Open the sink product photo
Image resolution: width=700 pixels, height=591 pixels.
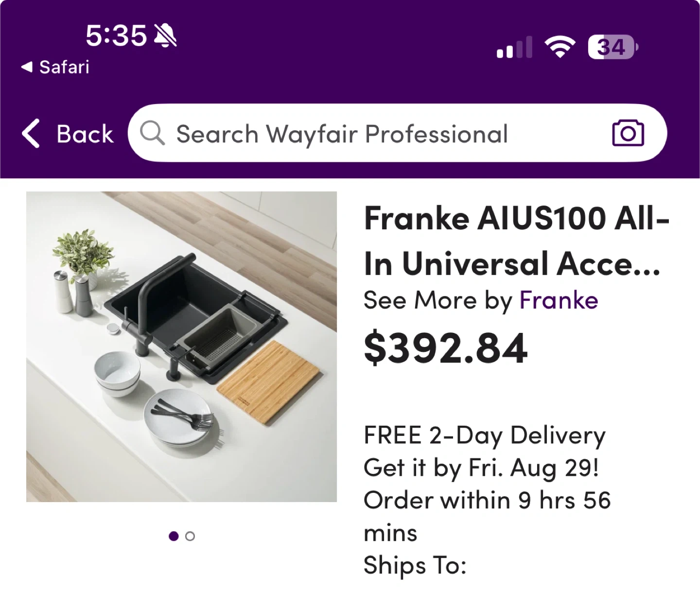tap(181, 347)
